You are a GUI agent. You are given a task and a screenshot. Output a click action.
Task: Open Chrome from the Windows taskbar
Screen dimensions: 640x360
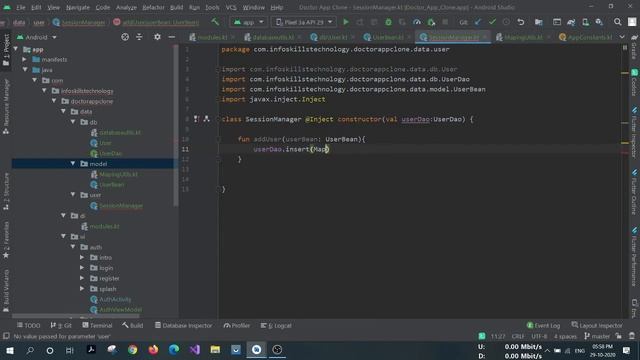[132, 350]
